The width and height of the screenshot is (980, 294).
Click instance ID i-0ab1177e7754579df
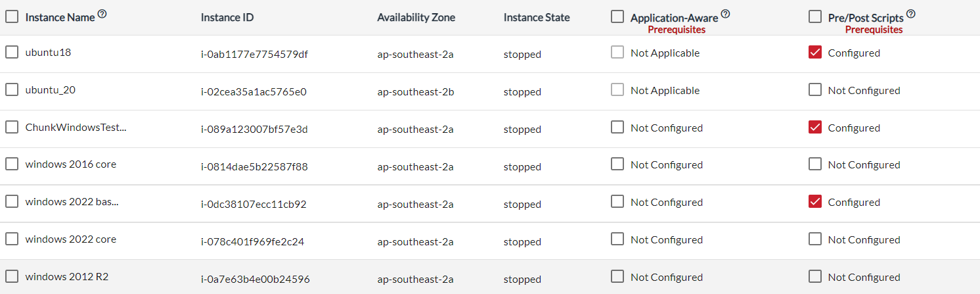(x=254, y=54)
